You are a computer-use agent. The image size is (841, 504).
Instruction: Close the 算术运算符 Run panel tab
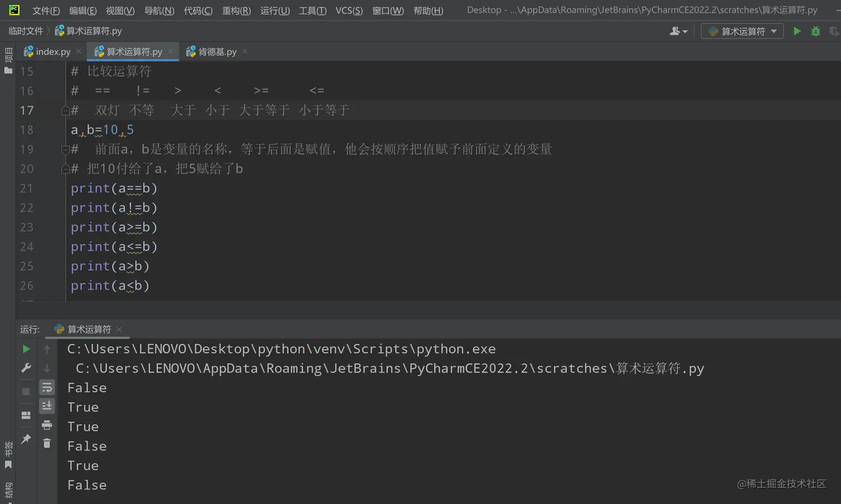point(119,329)
